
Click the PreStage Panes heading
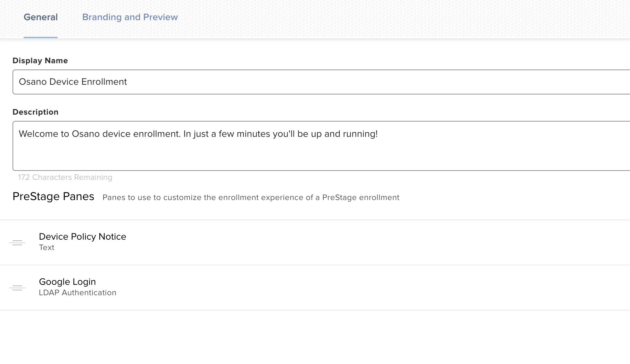click(x=53, y=197)
